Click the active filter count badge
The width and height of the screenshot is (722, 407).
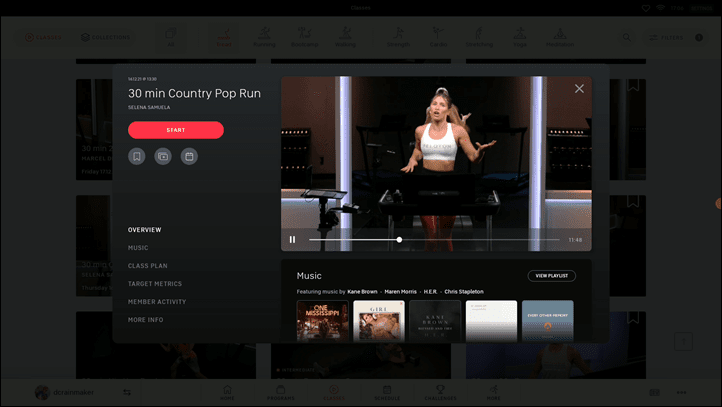[x=699, y=37]
